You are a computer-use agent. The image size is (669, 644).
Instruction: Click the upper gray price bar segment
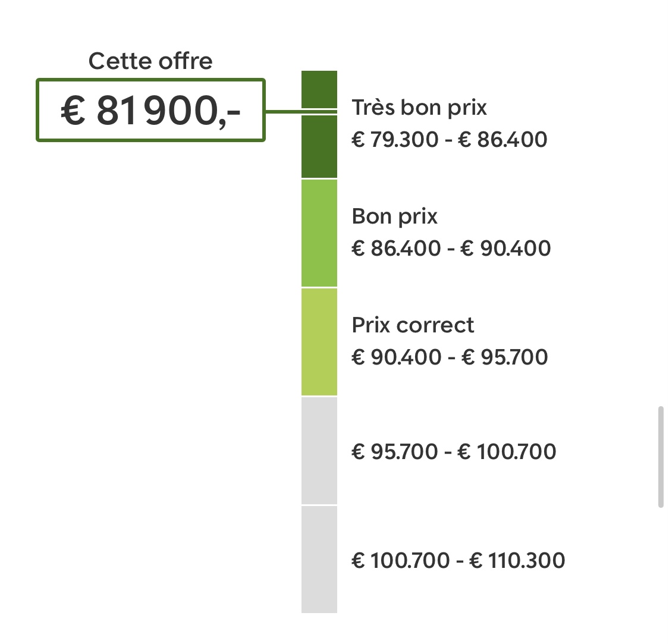[x=319, y=451]
